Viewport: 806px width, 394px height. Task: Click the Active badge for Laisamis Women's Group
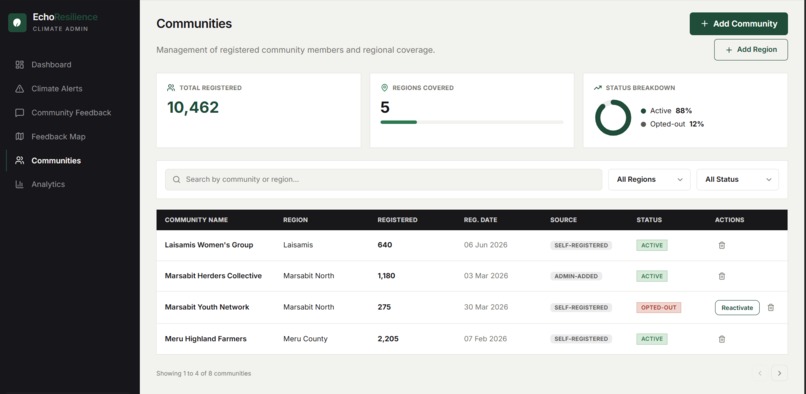point(652,245)
